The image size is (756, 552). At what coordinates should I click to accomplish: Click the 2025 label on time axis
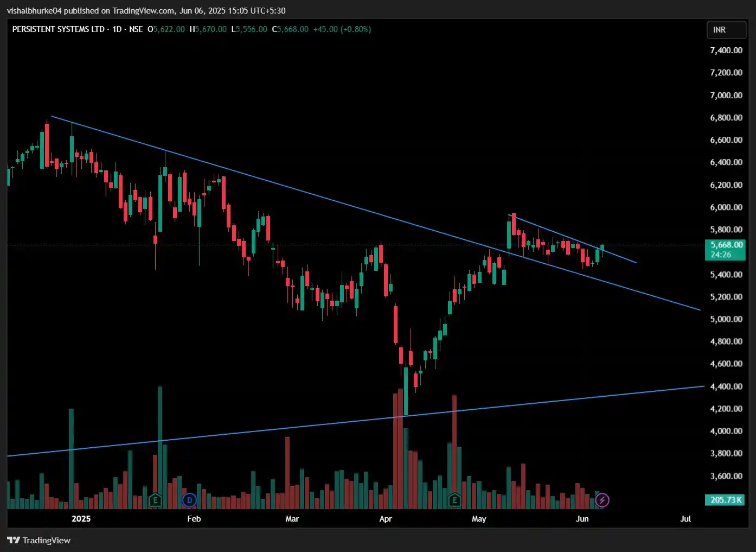click(81, 518)
